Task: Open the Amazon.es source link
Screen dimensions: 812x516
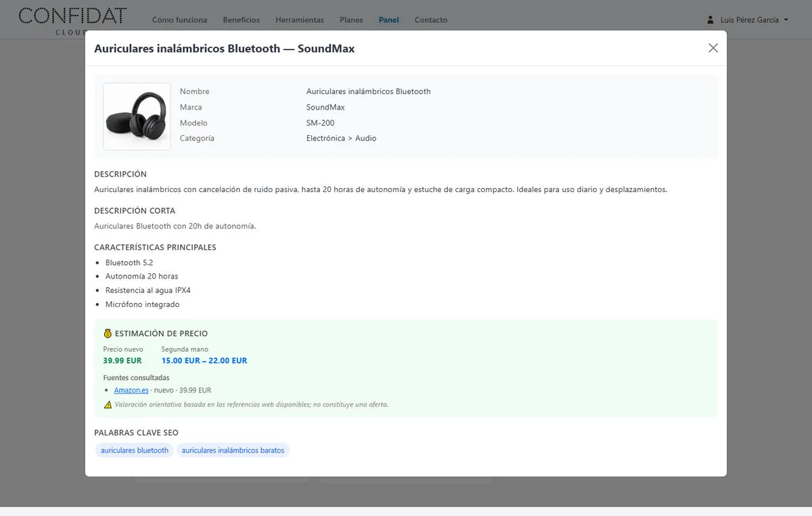Action: (131, 390)
